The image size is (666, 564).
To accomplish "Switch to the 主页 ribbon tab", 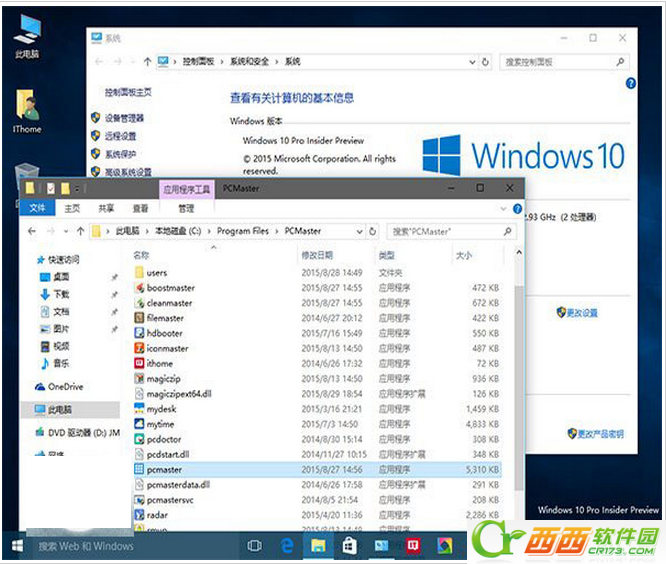I will tap(72, 209).
